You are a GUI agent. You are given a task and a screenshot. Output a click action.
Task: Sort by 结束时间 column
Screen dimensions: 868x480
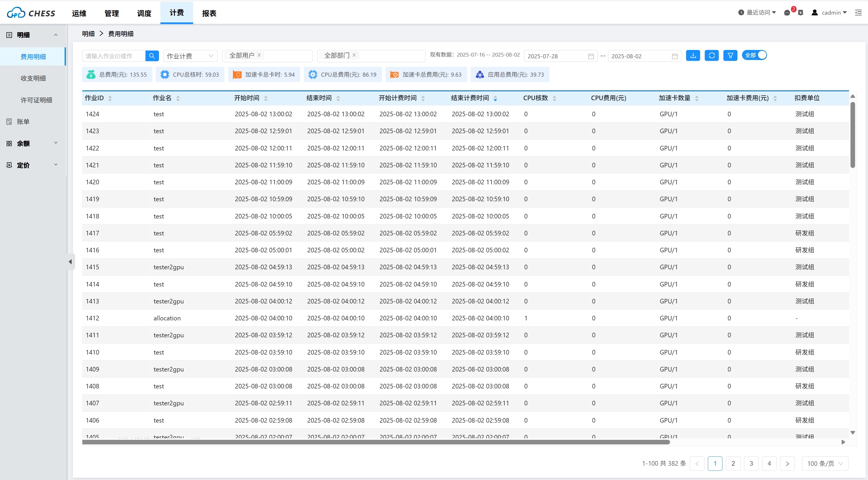tap(338, 98)
